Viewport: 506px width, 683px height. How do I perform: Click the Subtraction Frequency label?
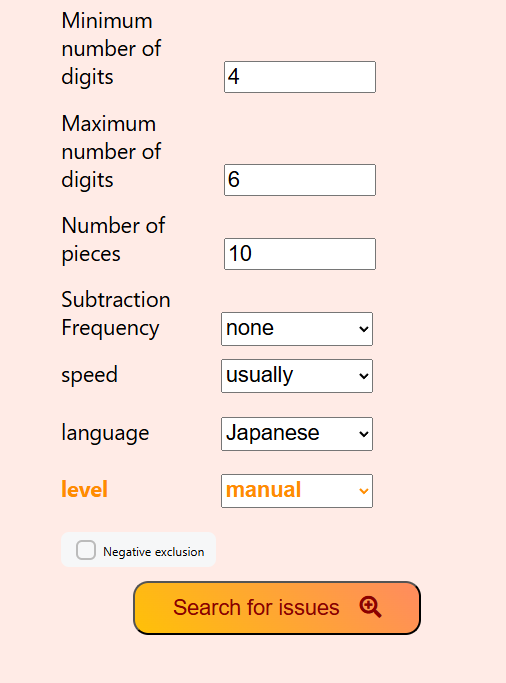pos(116,314)
